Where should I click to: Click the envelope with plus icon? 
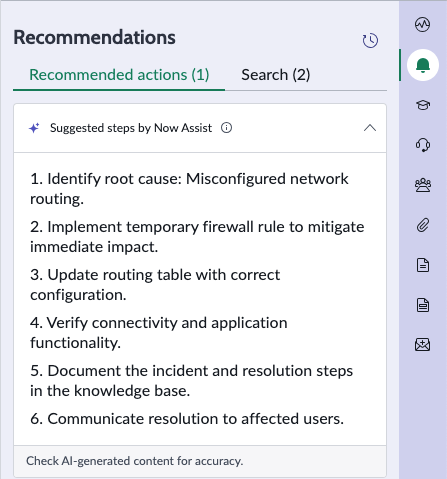[423, 345]
